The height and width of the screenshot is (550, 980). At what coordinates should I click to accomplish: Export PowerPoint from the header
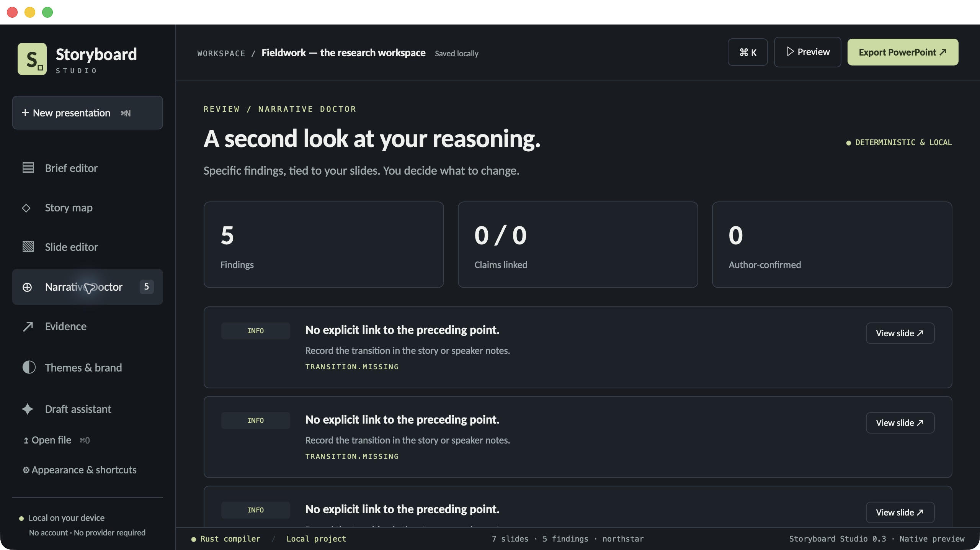[x=903, y=52]
